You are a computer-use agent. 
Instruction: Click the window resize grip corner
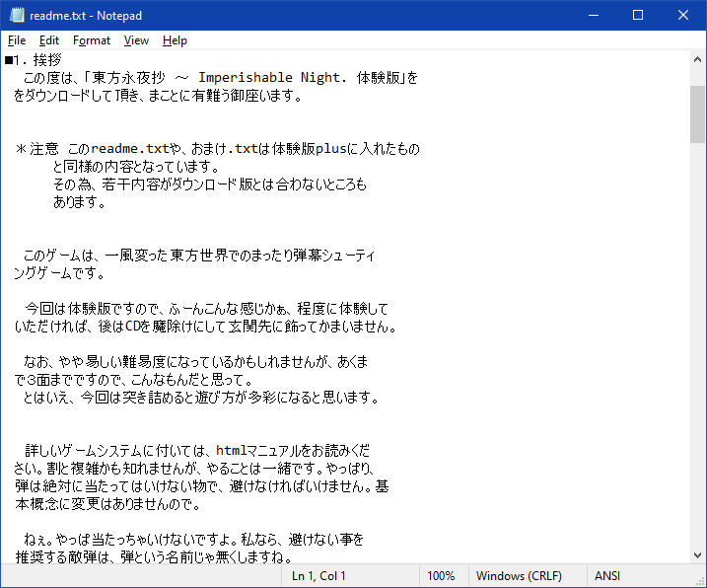(x=700, y=582)
